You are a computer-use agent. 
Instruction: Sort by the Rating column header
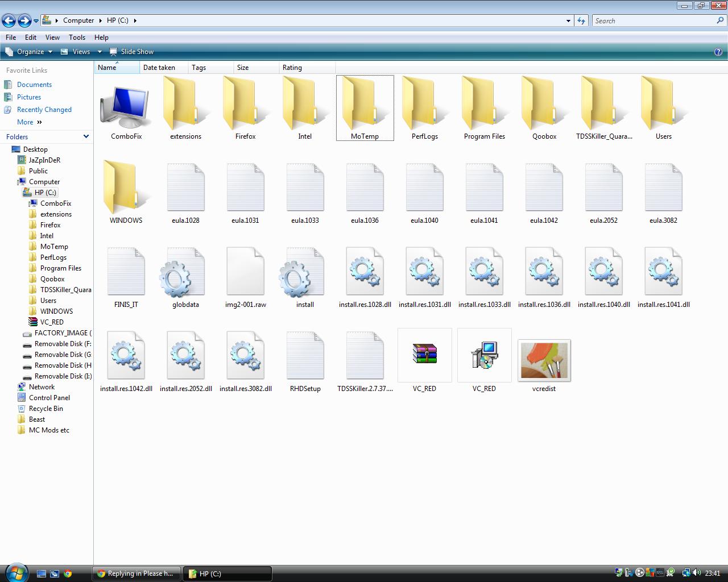coord(307,68)
